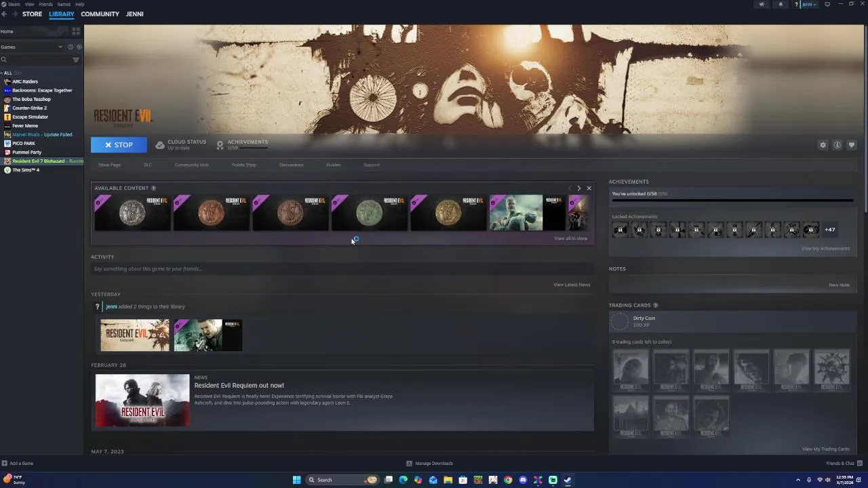Open the STORE tab

[32, 14]
